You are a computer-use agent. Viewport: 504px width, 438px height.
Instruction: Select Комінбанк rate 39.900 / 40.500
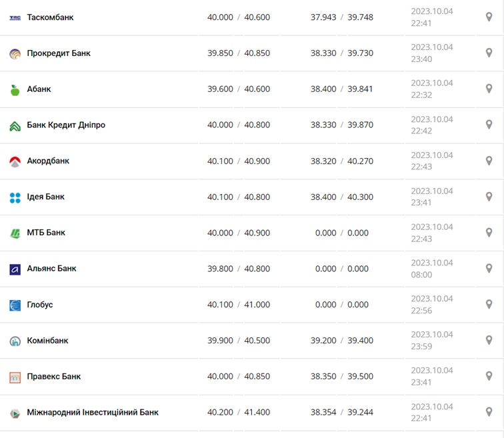[x=238, y=341]
